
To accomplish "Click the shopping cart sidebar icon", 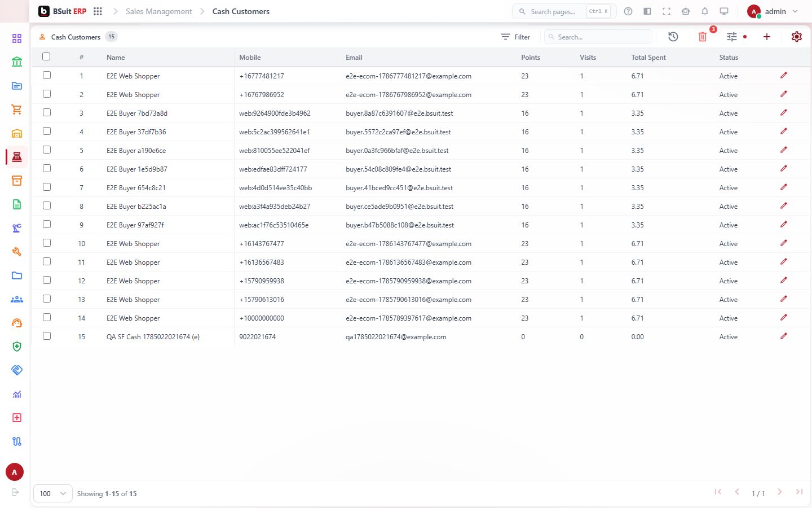I will point(17,110).
